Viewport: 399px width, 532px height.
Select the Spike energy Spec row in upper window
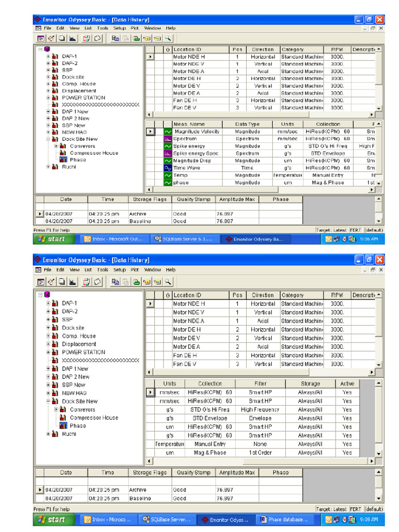[261, 153]
